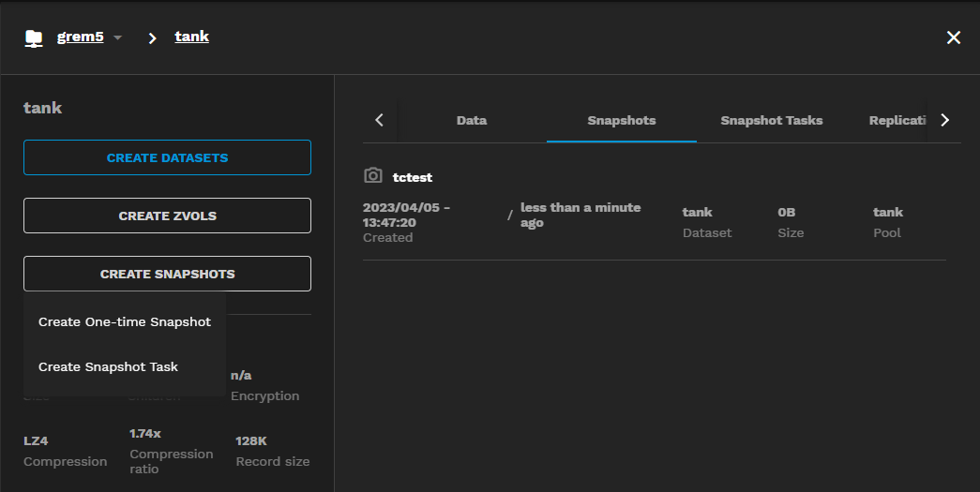The height and width of the screenshot is (492, 980).
Task: Click the camera icon beside tctest
Action: pos(373,176)
